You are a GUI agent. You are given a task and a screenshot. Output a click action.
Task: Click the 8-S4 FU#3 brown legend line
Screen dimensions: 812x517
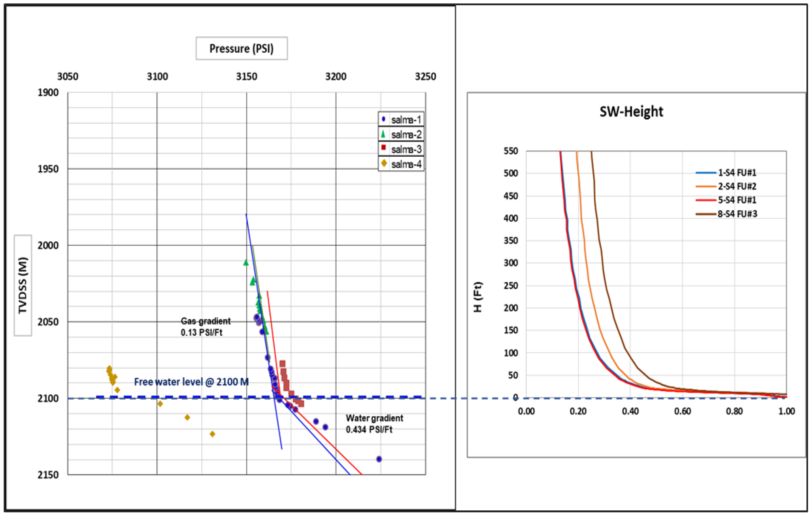coord(706,214)
